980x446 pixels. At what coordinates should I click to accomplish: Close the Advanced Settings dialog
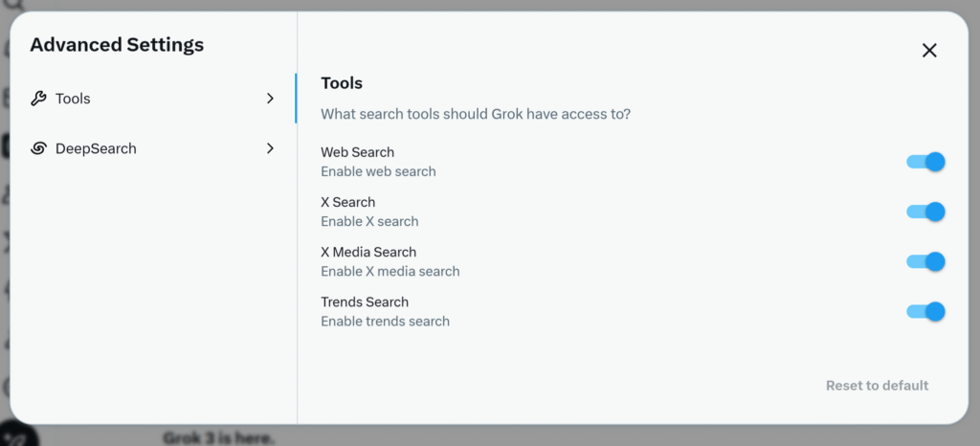(x=929, y=51)
